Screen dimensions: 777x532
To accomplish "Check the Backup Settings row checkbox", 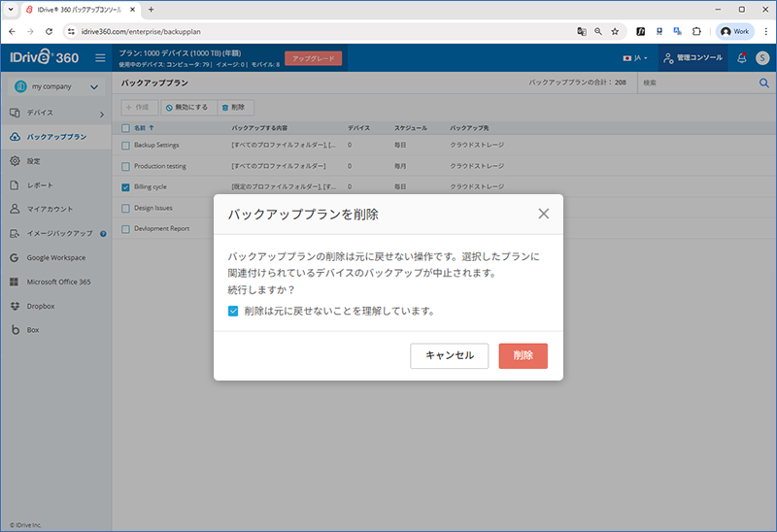I will click(x=125, y=146).
